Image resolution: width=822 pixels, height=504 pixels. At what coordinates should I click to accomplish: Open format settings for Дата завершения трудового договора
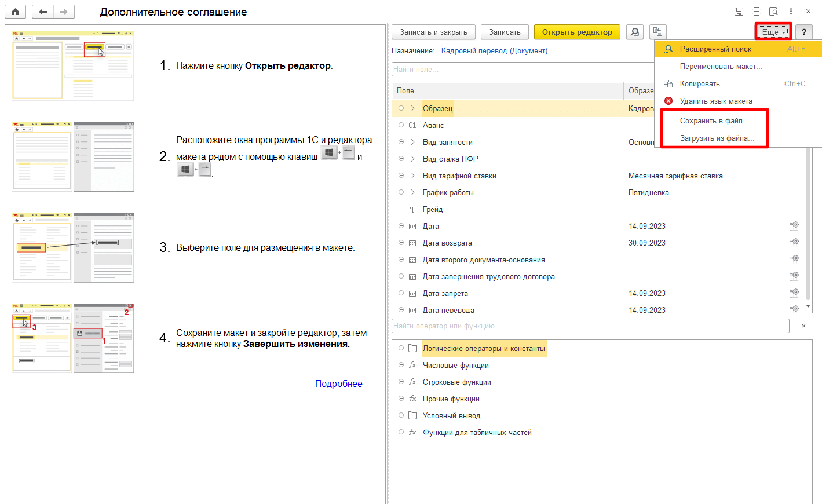pyautogui.click(x=794, y=276)
